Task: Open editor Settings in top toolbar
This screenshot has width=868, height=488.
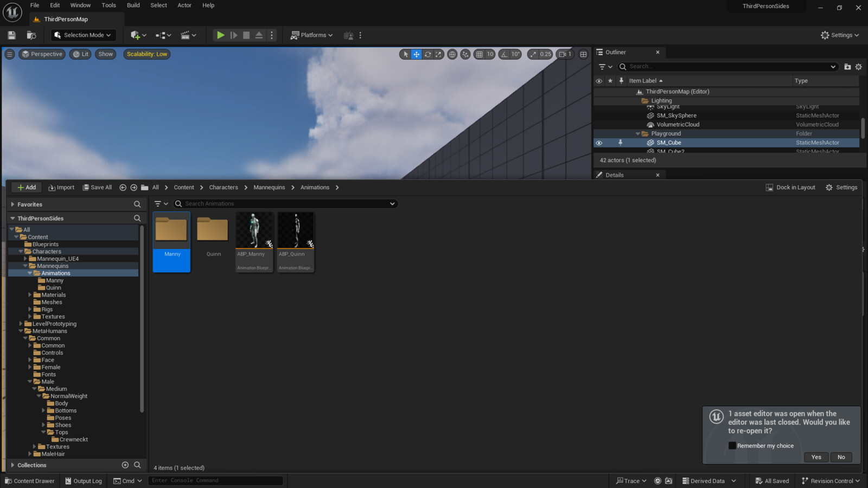Action: point(840,35)
